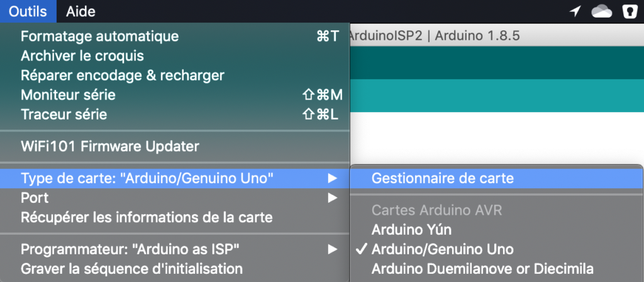Viewport: 644px width, 282px height.
Task: Open WiFi101 Firmware Updater
Action: point(109,147)
